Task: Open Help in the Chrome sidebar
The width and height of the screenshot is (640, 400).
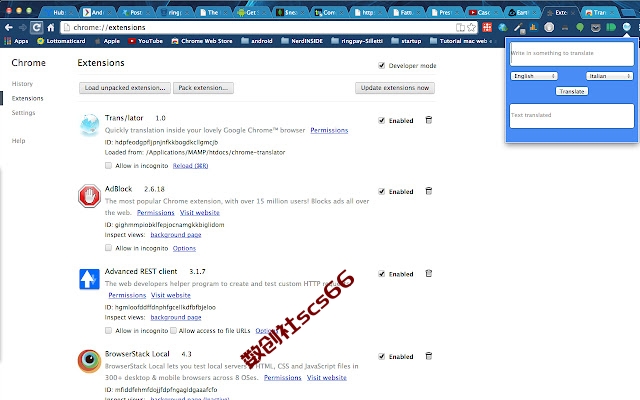Action: (18, 141)
